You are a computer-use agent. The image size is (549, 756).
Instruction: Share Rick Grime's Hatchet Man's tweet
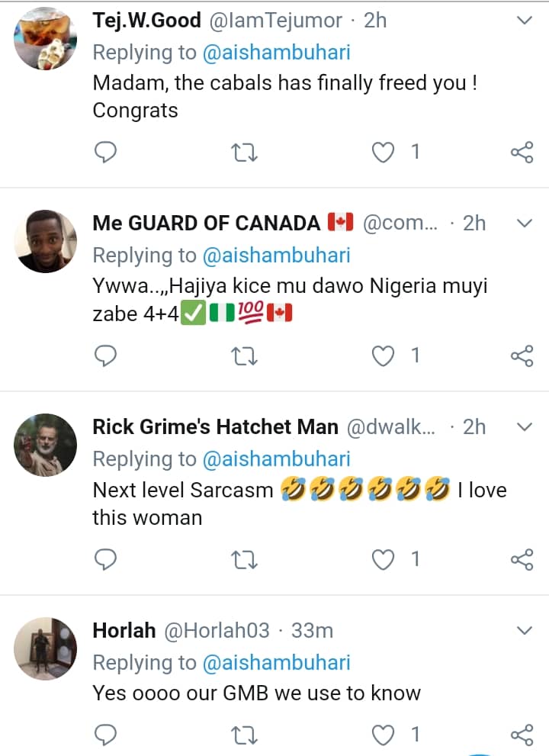[522, 560]
